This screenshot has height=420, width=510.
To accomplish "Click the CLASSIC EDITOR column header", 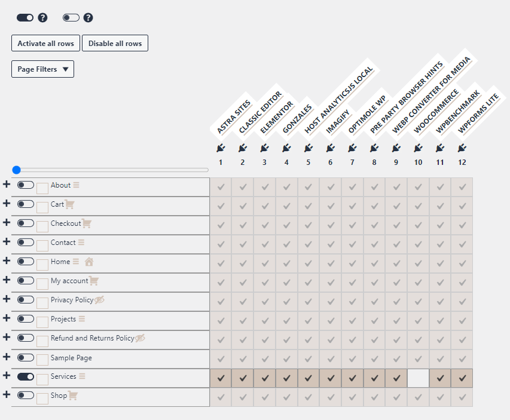I will click(x=260, y=112).
